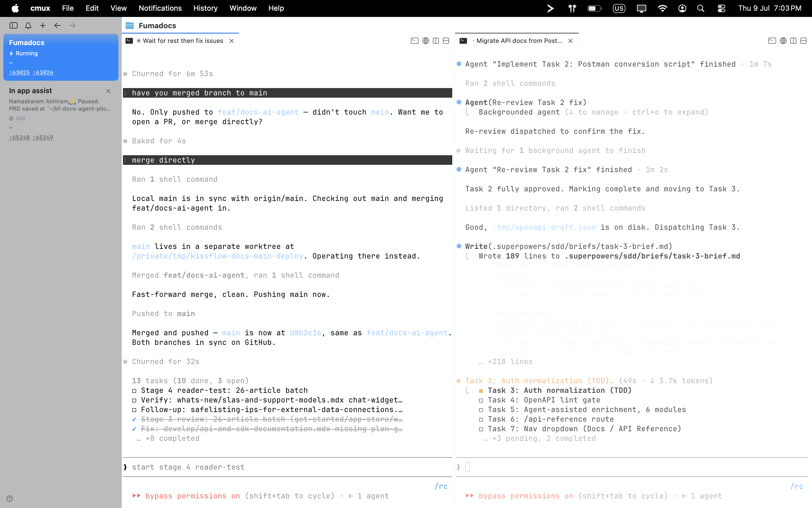The image size is (812, 508).
Task: Split right pane horizontally icon
Action: tap(804, 41)
